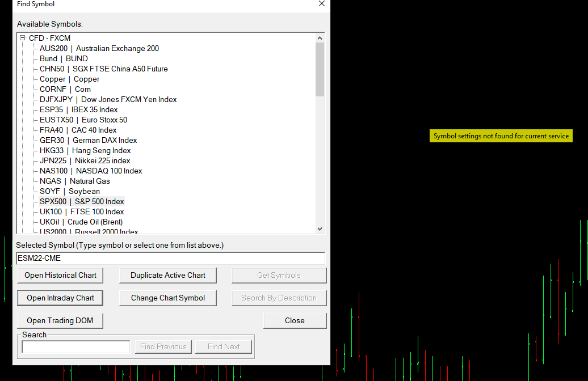Image resolution: width=588 pixels, height=381 pixels.
Task: Select NGAS Natural Gas symbol
Action: pyautogui.click(x=75, y=181)
